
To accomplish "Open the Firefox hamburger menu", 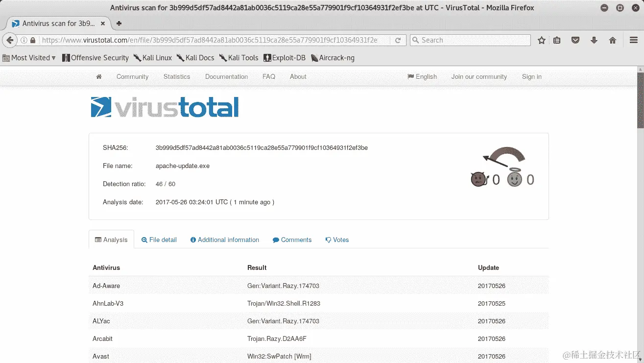I will pyautogui.click(x=633, y=40).
